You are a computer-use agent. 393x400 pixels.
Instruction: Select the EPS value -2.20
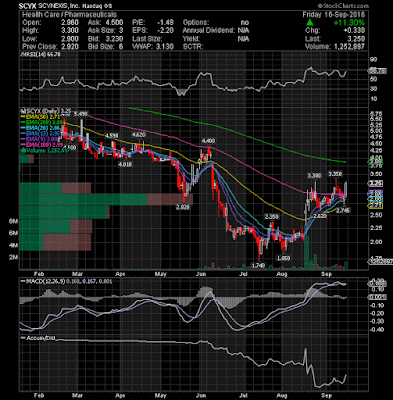click(166, 31)
